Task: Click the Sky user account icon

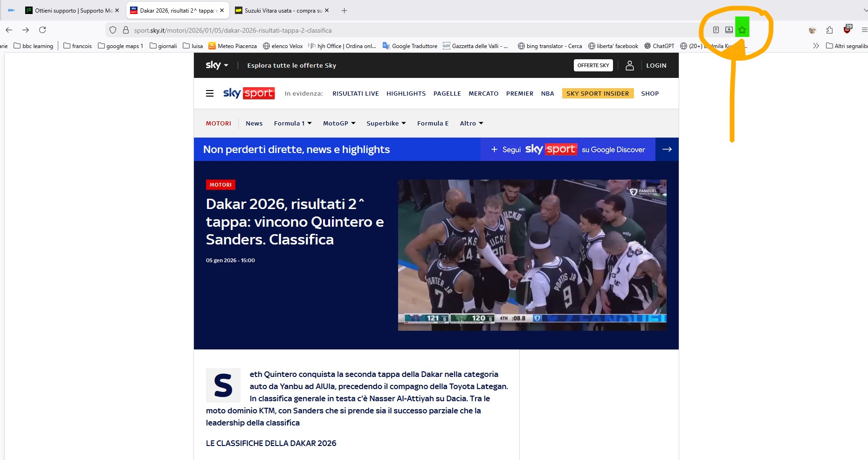Action: point(630,65)
